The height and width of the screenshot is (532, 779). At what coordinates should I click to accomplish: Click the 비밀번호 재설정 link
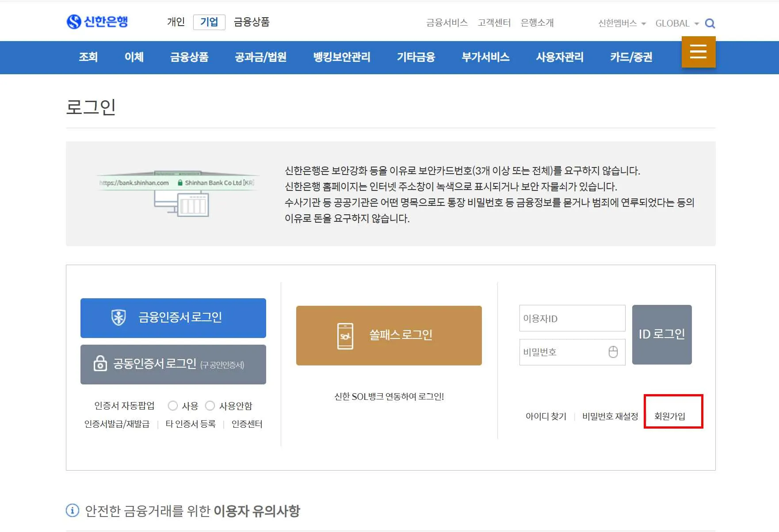pyautogui.click(x=610, y=416)
